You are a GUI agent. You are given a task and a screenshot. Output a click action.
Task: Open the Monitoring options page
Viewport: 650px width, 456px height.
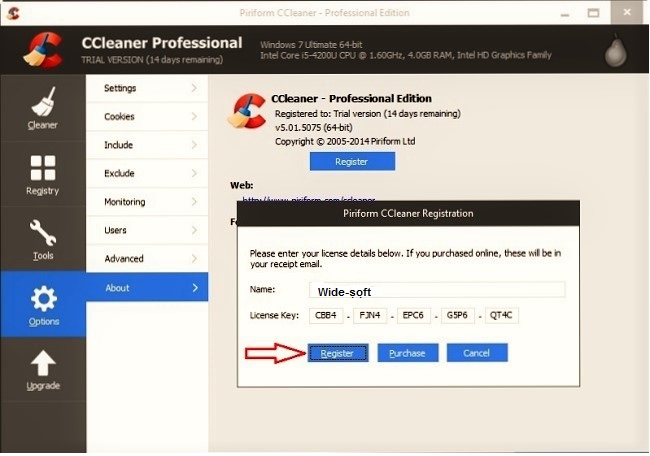coord(147,202)
